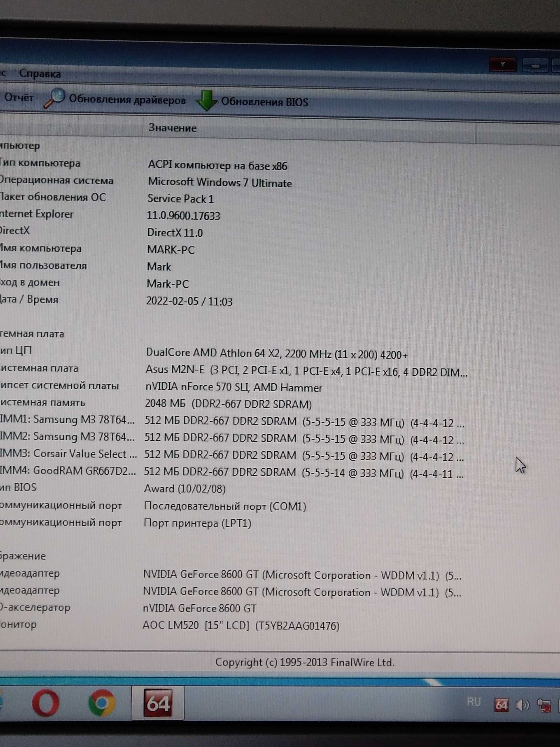560x747 pixels.
Task: Select the DIMM3 Corsair Value Select row
Action: tap(232, 456)
